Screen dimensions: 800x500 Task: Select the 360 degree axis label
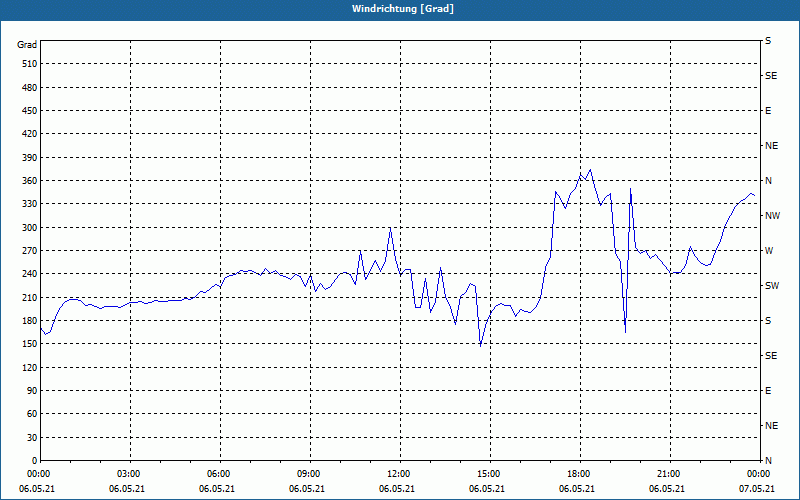click(30, 181)
